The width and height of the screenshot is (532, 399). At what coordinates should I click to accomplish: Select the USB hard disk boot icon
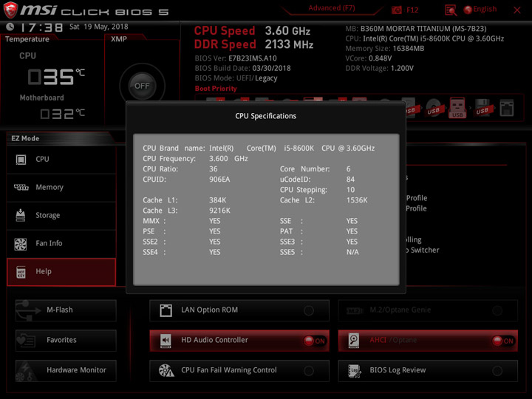click(410, 108)
